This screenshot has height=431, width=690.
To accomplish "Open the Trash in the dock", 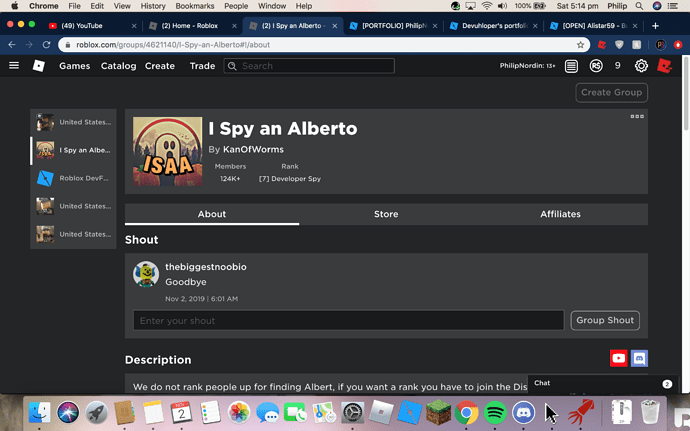I will (x=650, y=412).
